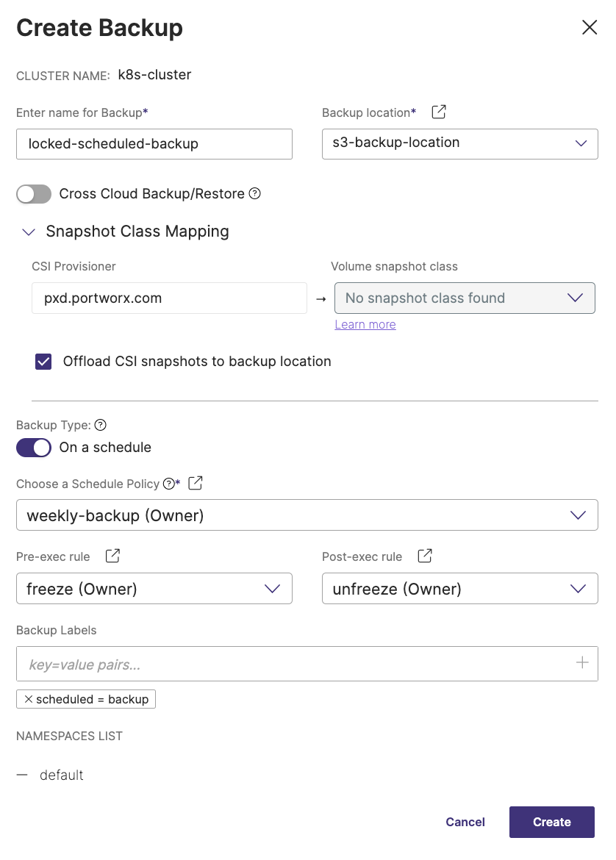Open Schedule Policy external link icon
The height and width of the screenshot is (860, 616).
coord(196,484)
